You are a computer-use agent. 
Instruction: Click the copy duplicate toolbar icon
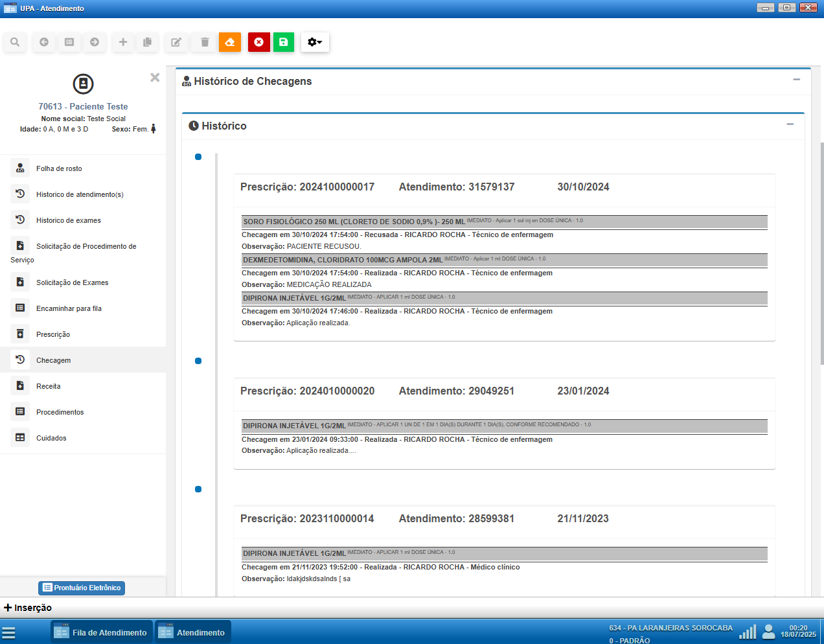[x=147, y=42]
